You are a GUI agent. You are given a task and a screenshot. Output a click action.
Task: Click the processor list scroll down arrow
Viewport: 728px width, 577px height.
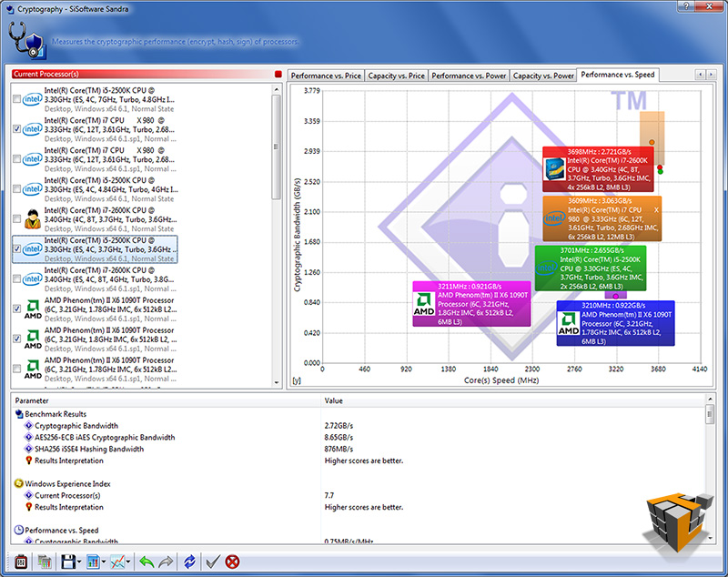pyautogui.click(x=277, y=383)
